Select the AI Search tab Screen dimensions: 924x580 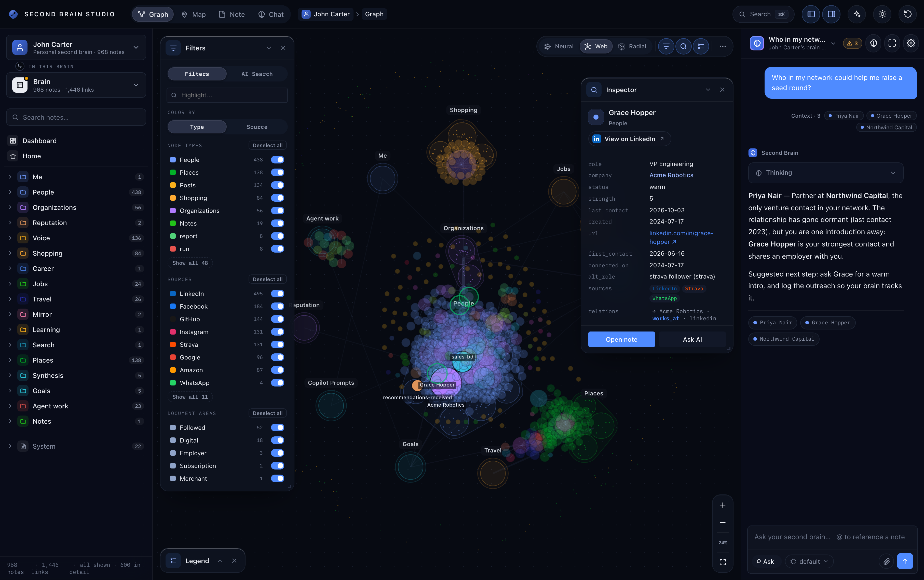coord(257,74)
